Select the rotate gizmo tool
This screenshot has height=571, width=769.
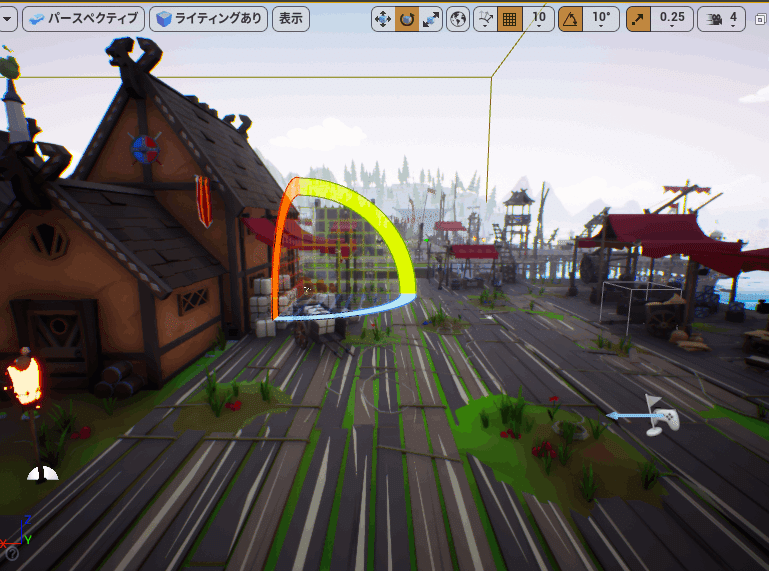[x=407, y=19]
